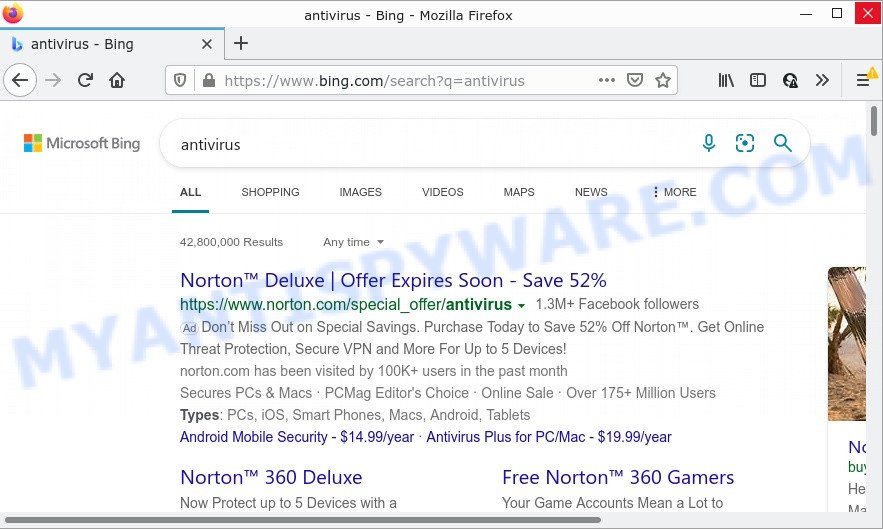This screenshot has width=883, height=529.
Task: Open Android Mobile Security $14.99/year link
Action: (x=297, y=437)
